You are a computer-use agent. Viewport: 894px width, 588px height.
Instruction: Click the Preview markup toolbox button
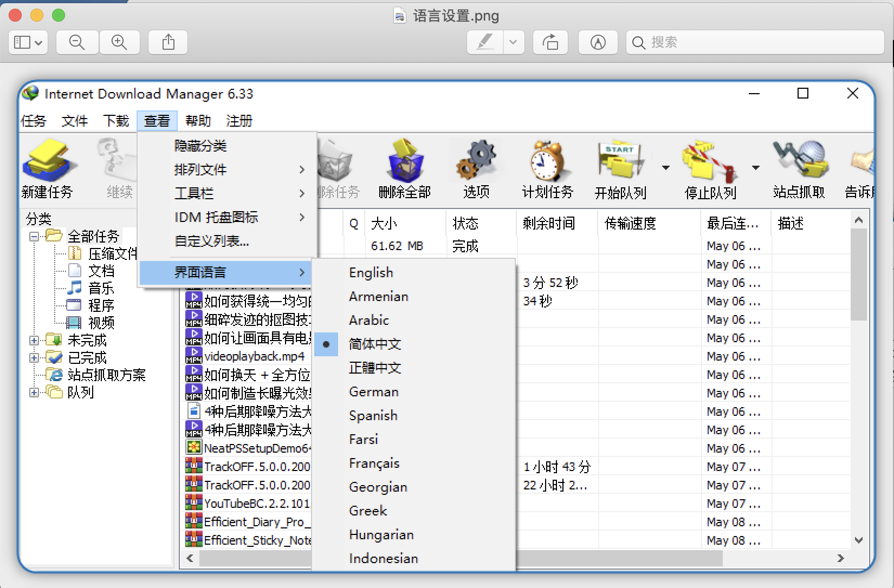coord(598,42)
